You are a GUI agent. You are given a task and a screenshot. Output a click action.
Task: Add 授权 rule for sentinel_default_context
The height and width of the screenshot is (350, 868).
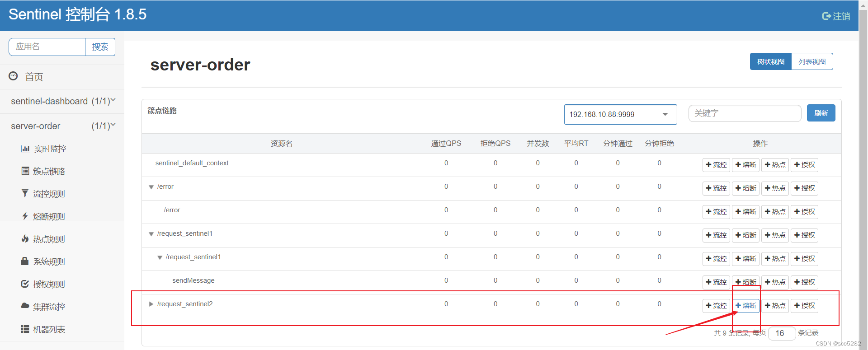click(x=804, y=165)
